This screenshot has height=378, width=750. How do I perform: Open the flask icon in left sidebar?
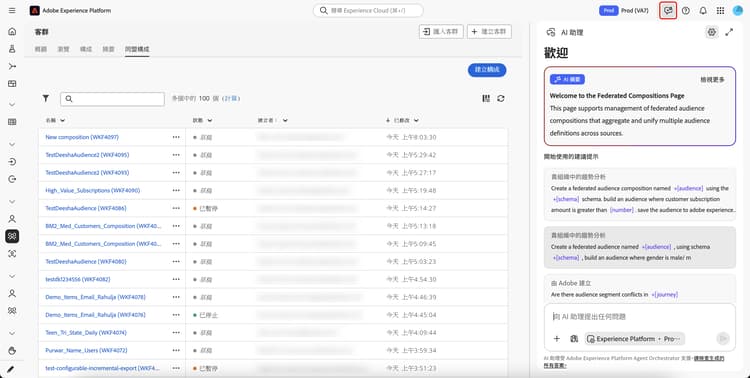pyautogui.click(x=12, y=49)
